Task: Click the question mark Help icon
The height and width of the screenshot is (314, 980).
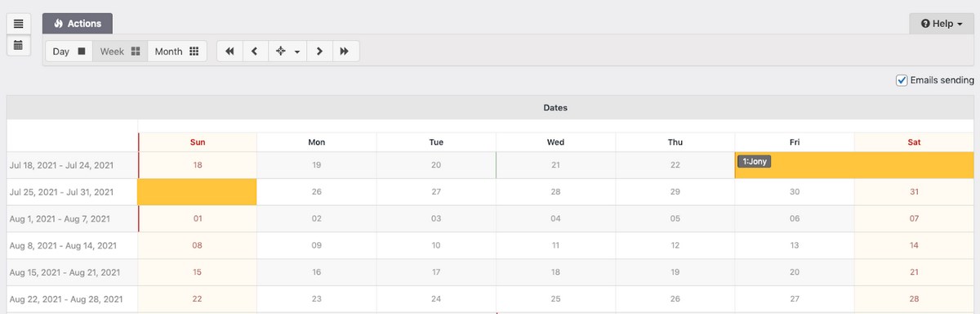Action: click(x=925, y=25)
